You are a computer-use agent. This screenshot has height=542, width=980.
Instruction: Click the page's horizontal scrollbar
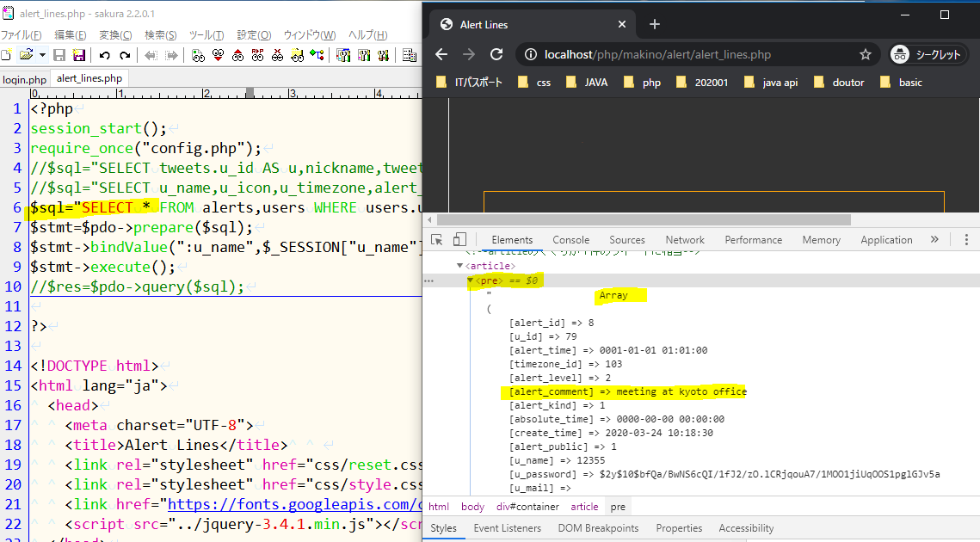[645, 220]
